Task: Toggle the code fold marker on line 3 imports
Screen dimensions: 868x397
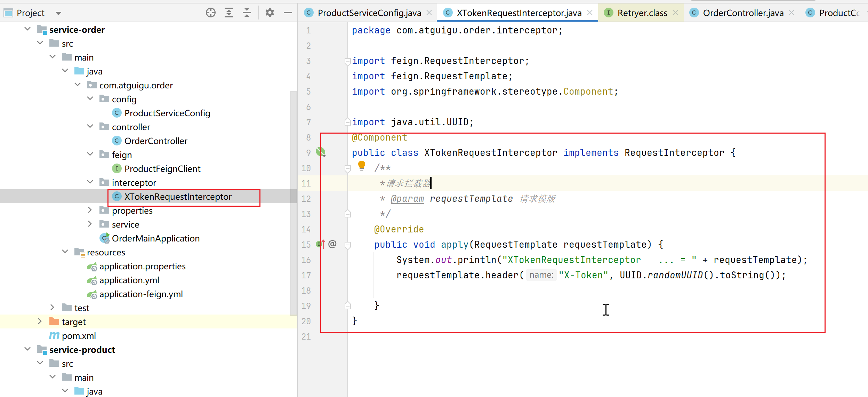Action: (347, 62)
